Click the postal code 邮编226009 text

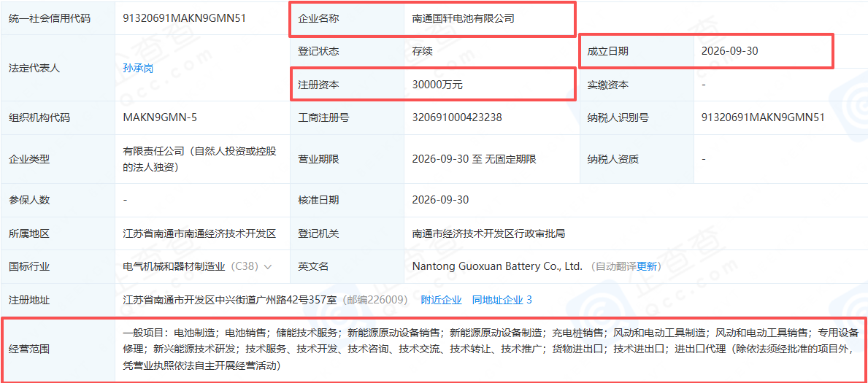pos(376,300)
